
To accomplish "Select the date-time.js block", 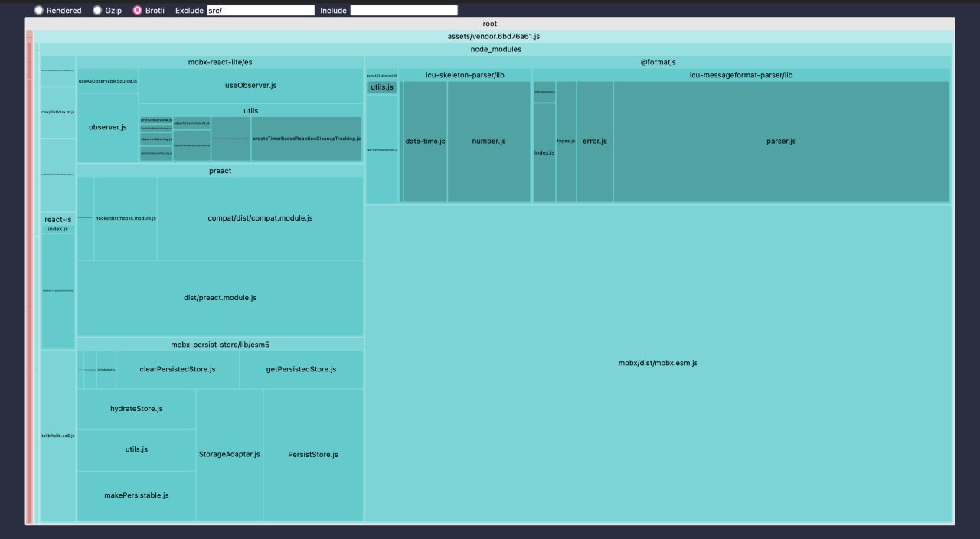I will 425,142.
